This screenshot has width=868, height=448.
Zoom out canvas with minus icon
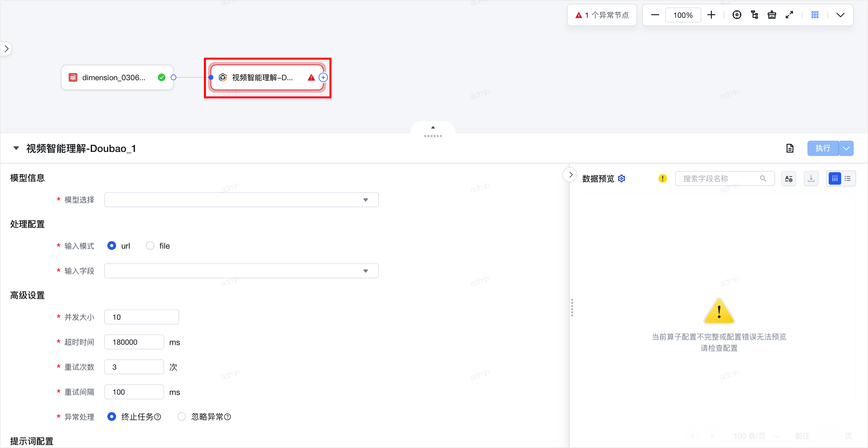(655, 15)
